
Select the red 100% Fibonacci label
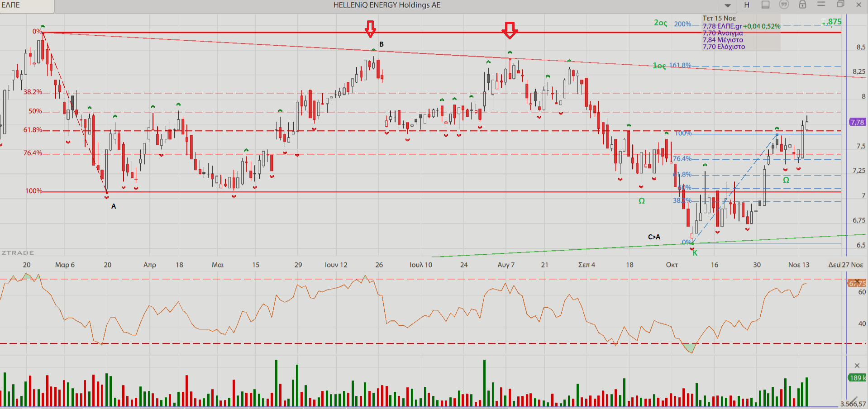(x=33, y=191)
